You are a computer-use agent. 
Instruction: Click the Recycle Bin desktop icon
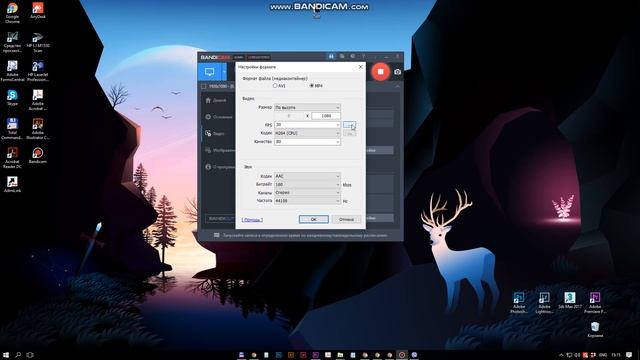(595, 329)
